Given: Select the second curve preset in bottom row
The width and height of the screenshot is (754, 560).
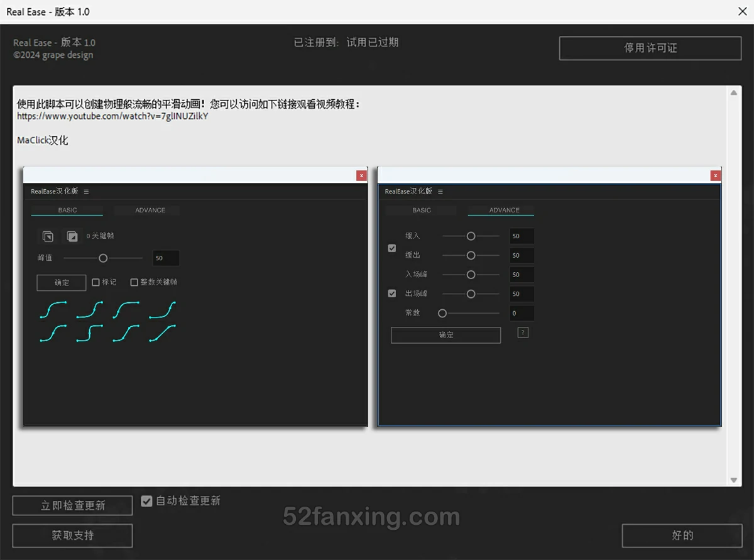Looking at the screenshot, I should (x=90, y=333).
